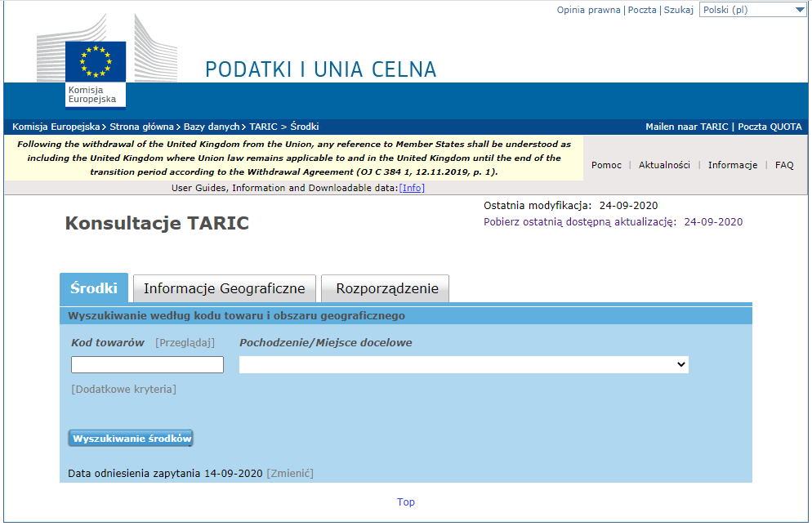Expand Dodatkowe kryteria options
The height and width of the screenshot is (526, 812).
pos(123,390)
